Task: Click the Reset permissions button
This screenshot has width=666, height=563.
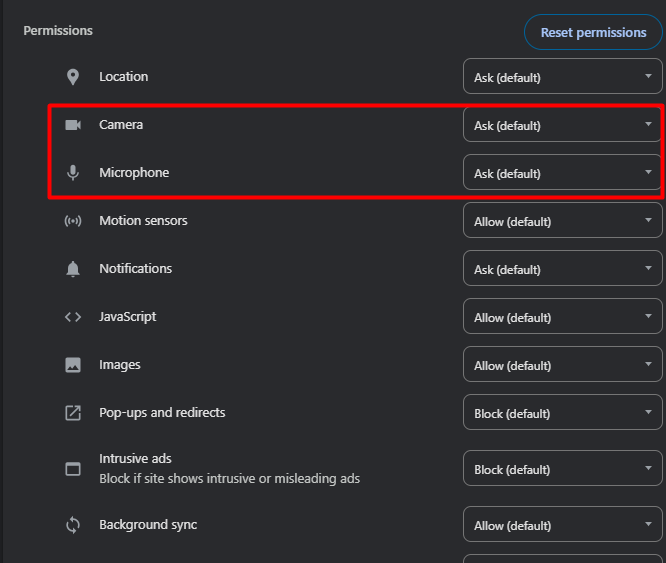Action: pos(593,32)
